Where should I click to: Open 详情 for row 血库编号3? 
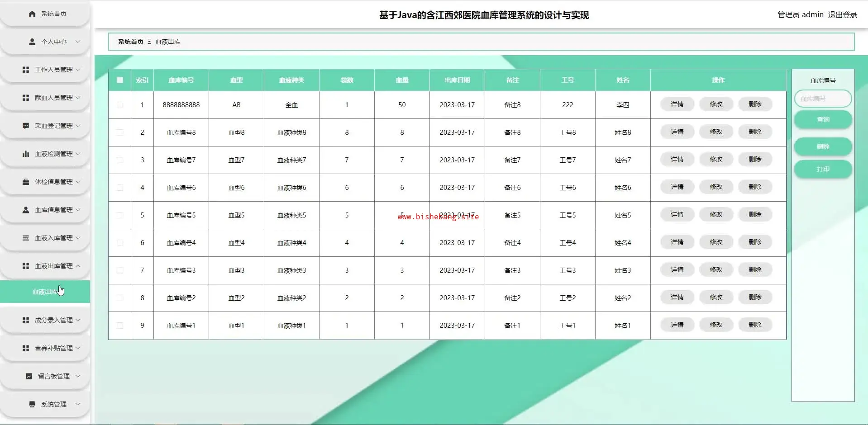click(x=677, y=270)
